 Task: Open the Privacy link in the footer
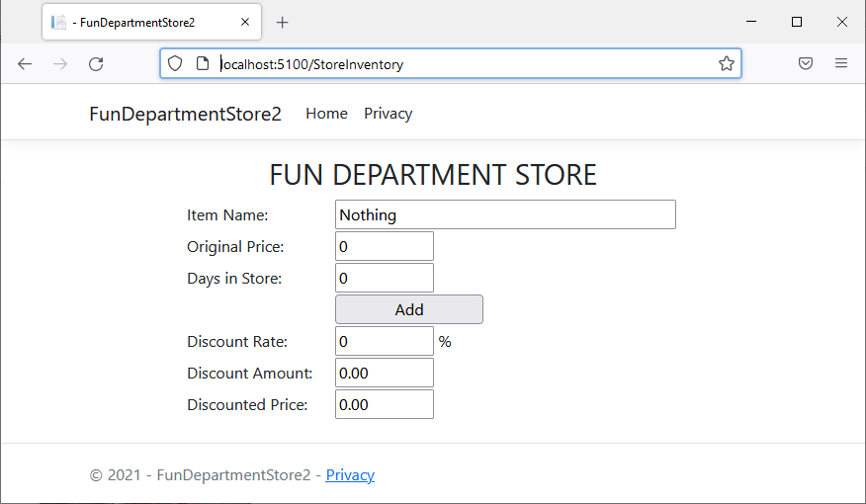[x=350, y=474]
